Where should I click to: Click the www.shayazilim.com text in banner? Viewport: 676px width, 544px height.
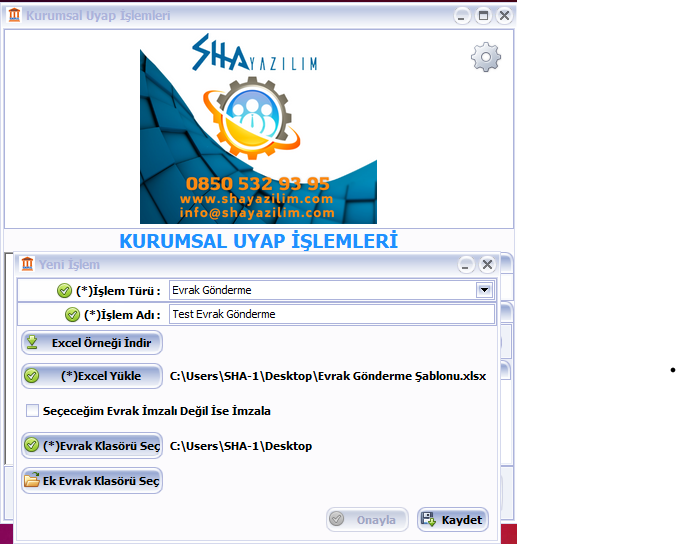point(257,199)
